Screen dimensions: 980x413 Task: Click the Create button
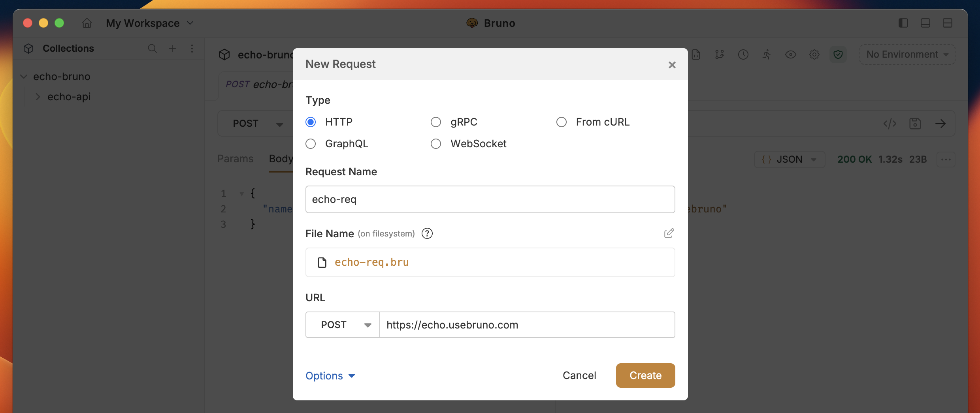point(645,375)
